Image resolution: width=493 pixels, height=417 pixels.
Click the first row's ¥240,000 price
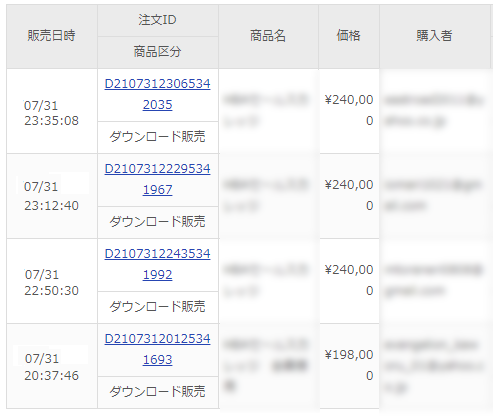(349, 110)
